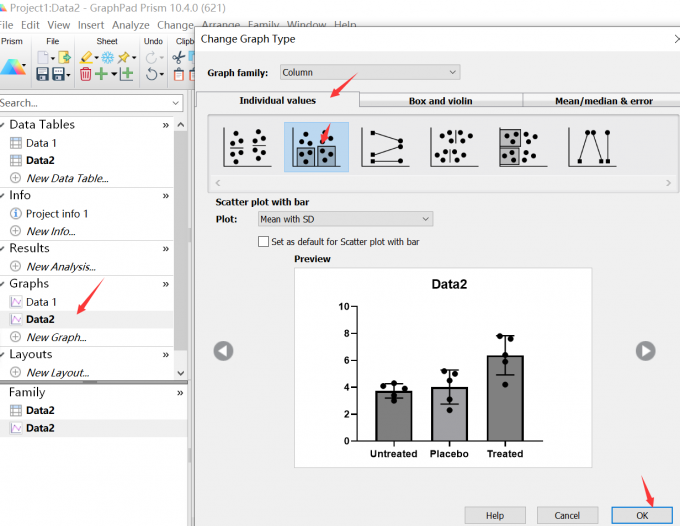680x526 pixels.
Task: Click the Help button in dialog
Action: pos(495,515)
